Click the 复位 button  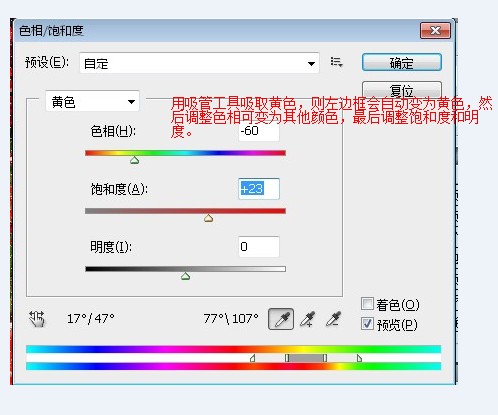point(402,89)
